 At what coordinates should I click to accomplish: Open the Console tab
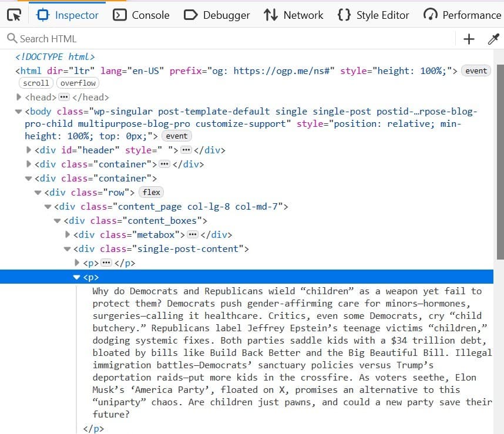[x=141, y=15]
